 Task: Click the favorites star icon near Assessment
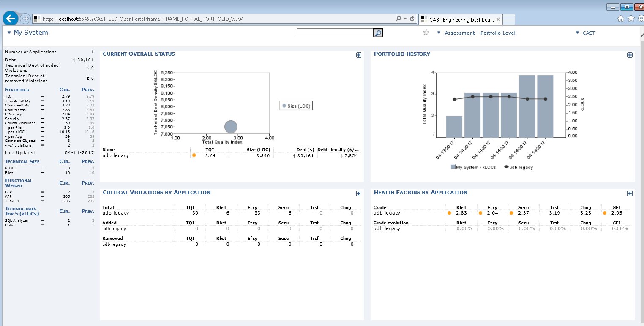pos(426,33)
